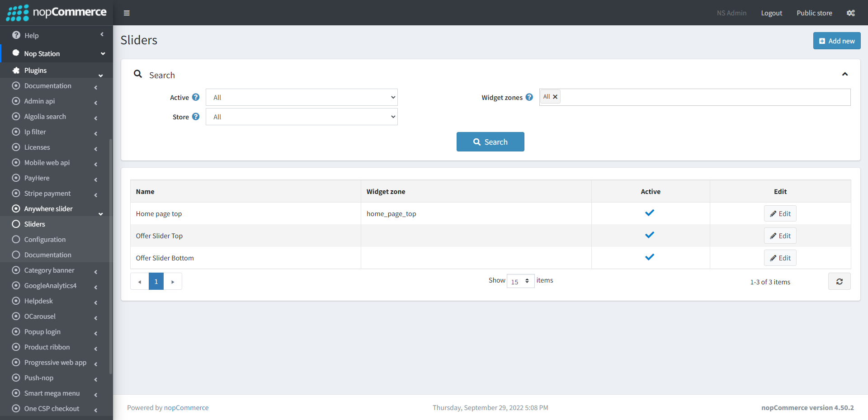Edit the Offer Slider Bottom row
The image size is (868, 420).
(780, 258)
